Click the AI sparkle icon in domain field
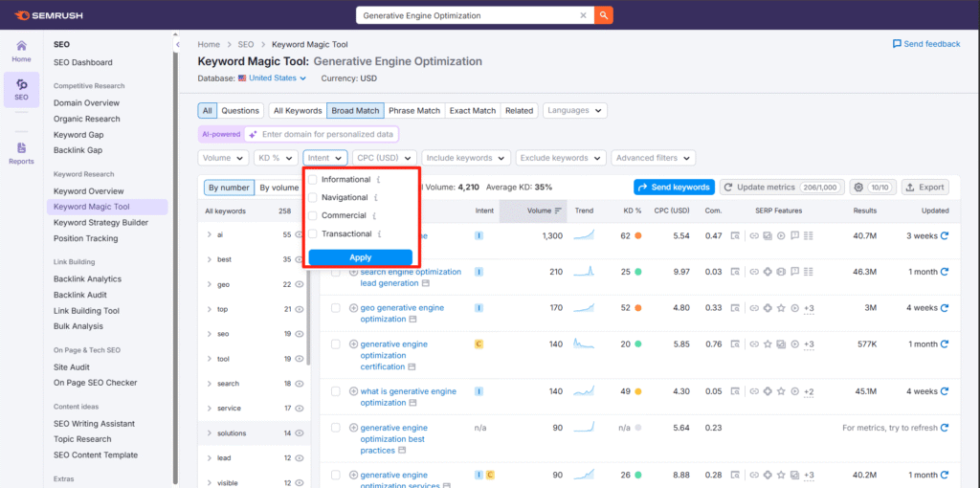The image size is (980, 488). (253, 134)
